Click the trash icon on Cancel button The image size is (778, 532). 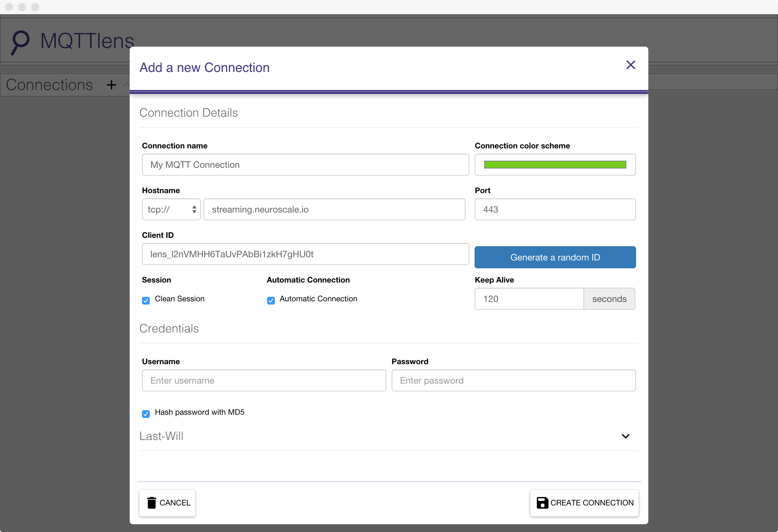click(x=152, y=503)
